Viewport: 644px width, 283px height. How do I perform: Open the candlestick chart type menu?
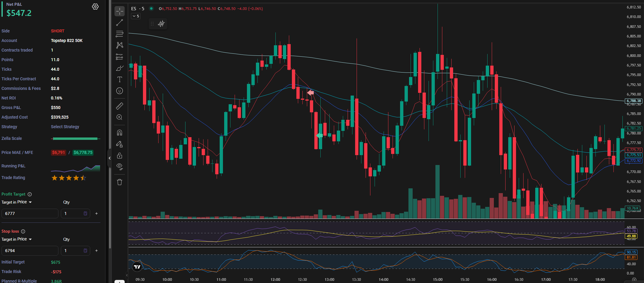161,24
